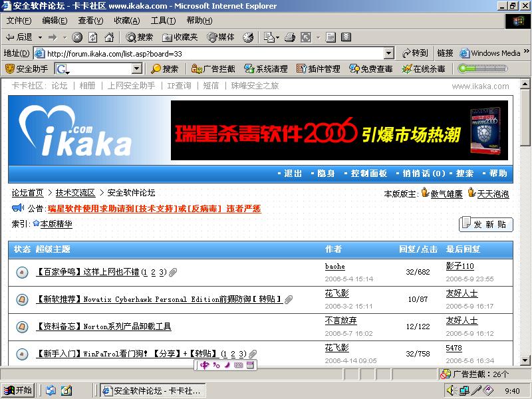Open the Forward button history dropdown arrow

pos(65,37)
